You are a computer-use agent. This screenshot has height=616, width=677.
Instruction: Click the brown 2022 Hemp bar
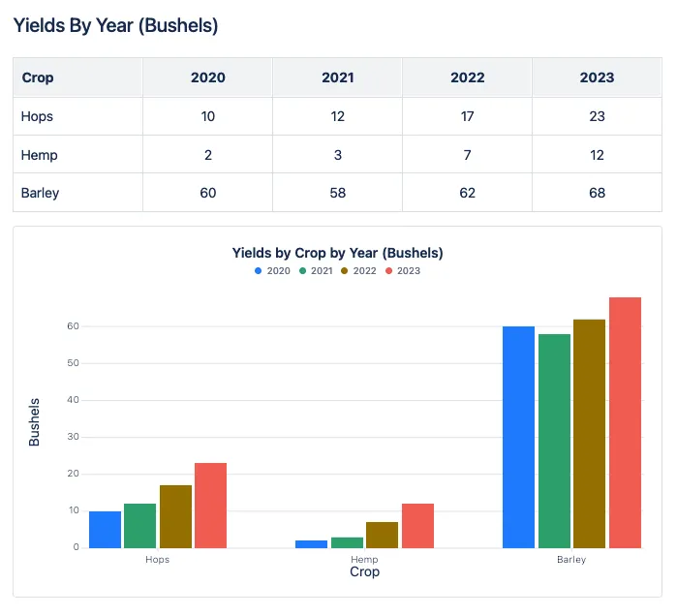[383, 536]
